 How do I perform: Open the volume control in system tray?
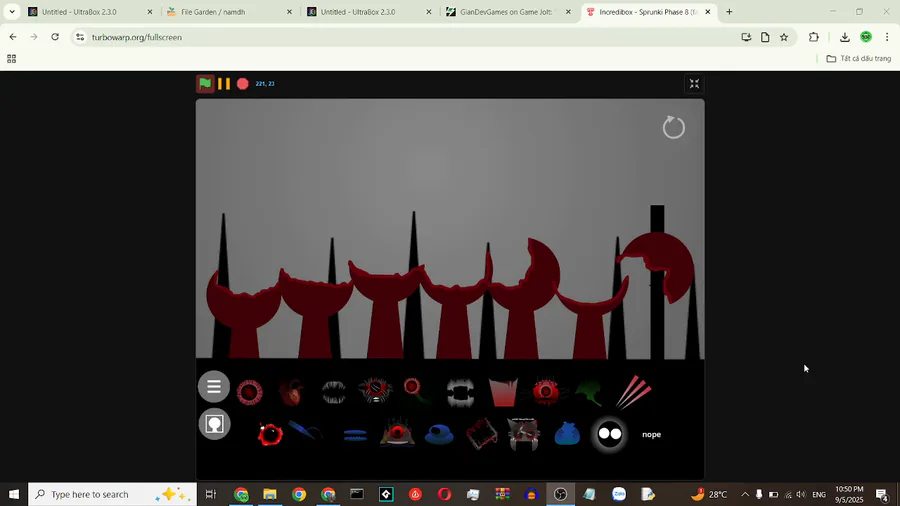pos(801,494)
